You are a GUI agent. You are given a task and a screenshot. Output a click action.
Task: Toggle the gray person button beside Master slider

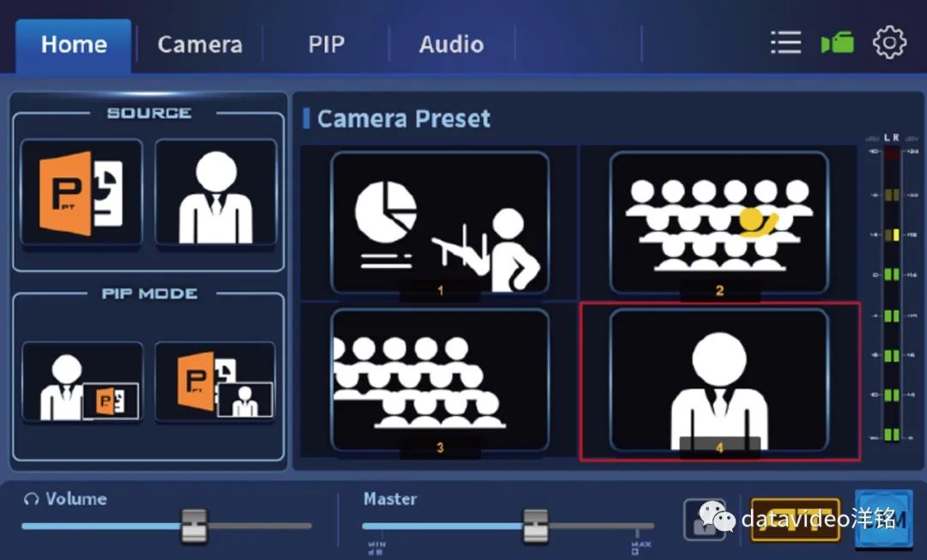coord(704,520)
